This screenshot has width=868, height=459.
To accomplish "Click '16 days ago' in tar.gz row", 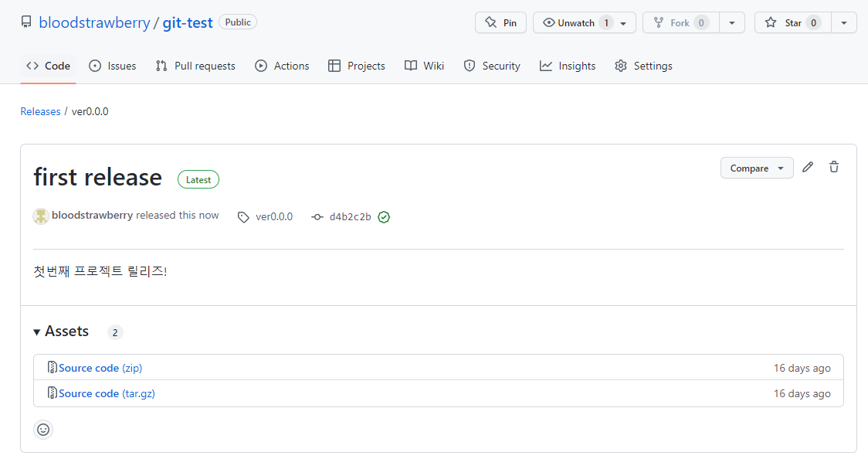I will click(x=802, y=393).
